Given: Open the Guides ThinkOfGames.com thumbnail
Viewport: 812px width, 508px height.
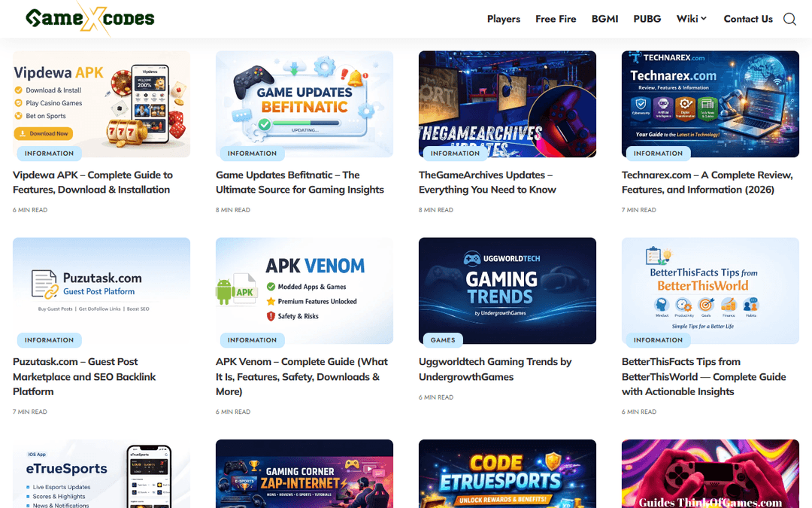Looking at the screenshot, I should [710, 474].
